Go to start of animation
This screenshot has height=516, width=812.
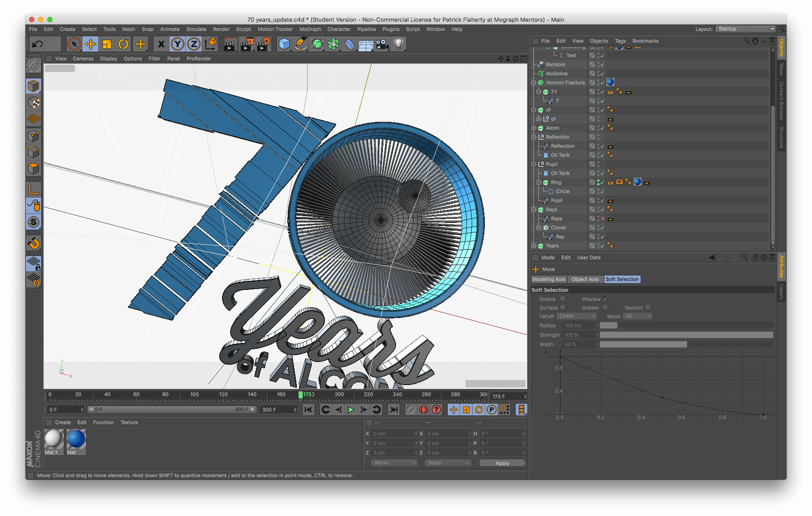pos(309,410)
